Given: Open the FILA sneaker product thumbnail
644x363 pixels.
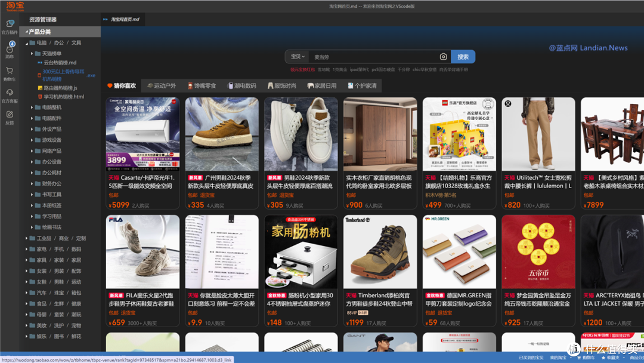Looking at the screenshot, I should point(143,251).
